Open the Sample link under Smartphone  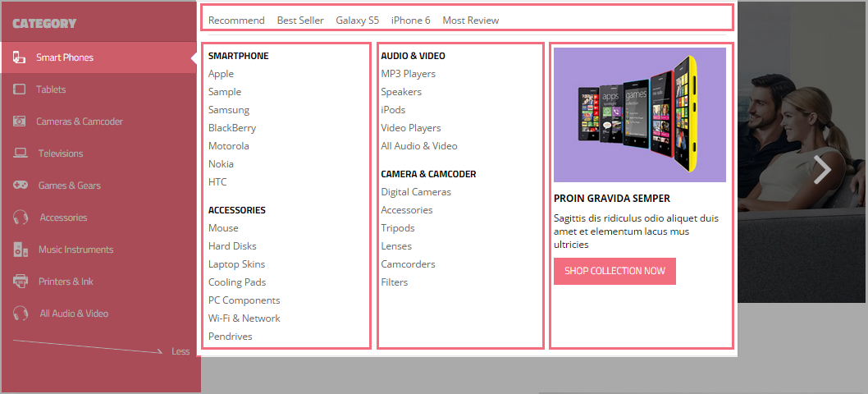225,92
